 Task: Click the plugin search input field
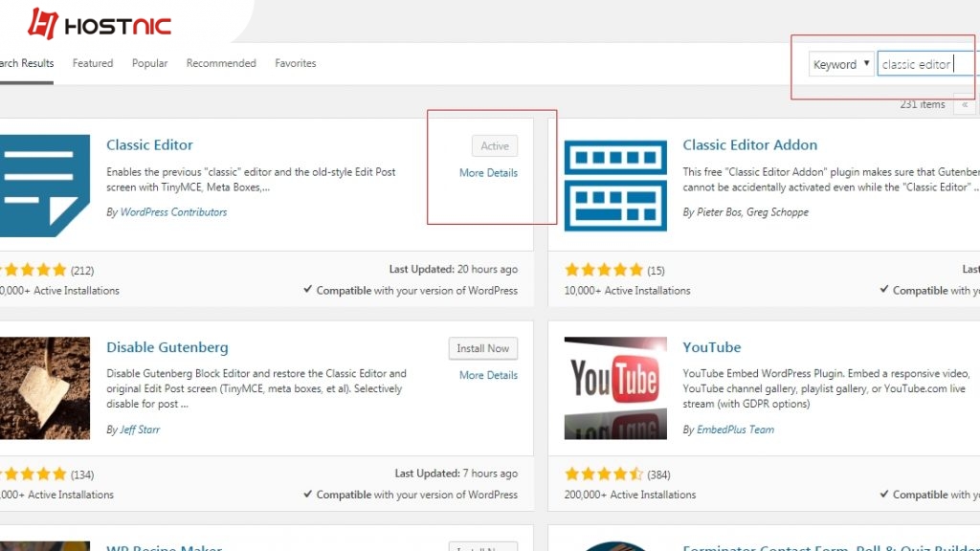(x=927, y=64)
